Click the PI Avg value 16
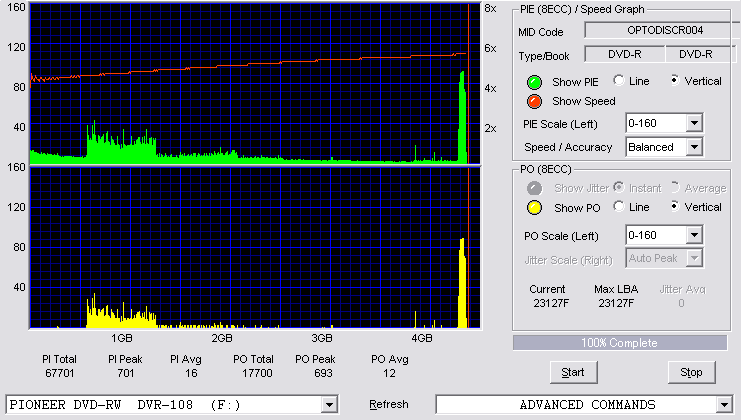This screenshot has width=742, height=420. pos(191,374)
